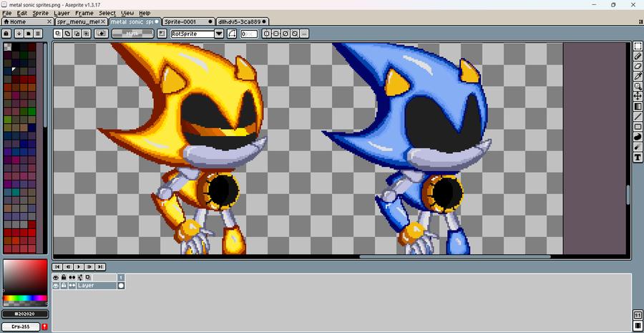Go to the last frame
This screenshot has width=644, height=333.
(100, 267)
